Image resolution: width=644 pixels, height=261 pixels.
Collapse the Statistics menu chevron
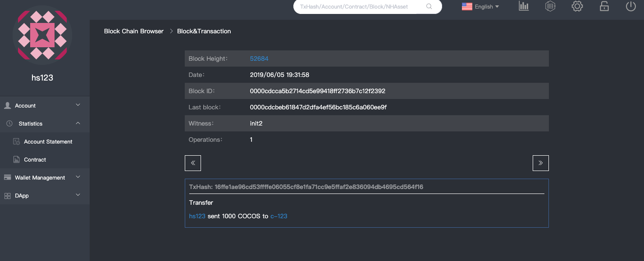pos(78,123)
